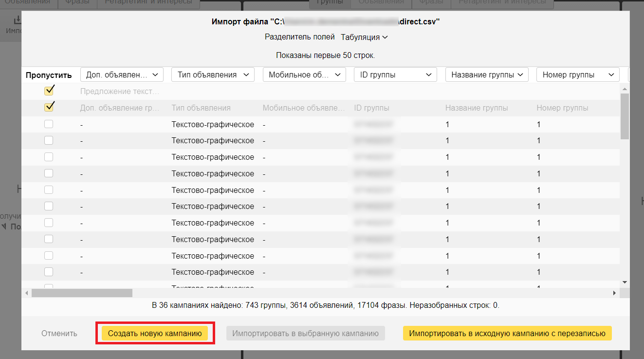Open the 'ID группы' column mapping dropdown
Image resolution: width=644 pixels, height=359 pixels.
pos(395,75)
